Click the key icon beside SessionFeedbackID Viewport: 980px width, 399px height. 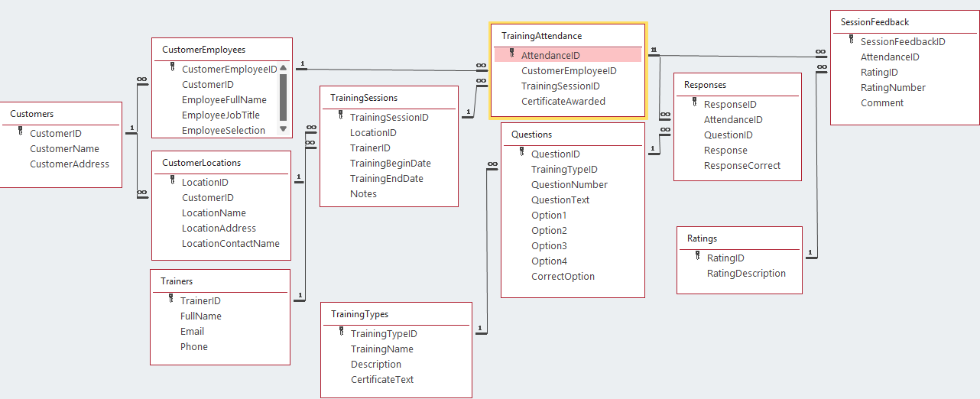(852, 41)
